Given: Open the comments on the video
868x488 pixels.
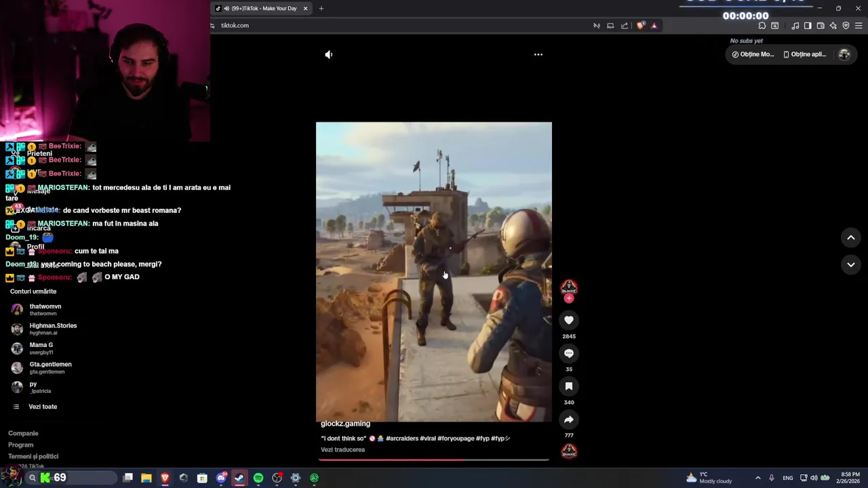Looking at the screenshot, I should [569, 353].
